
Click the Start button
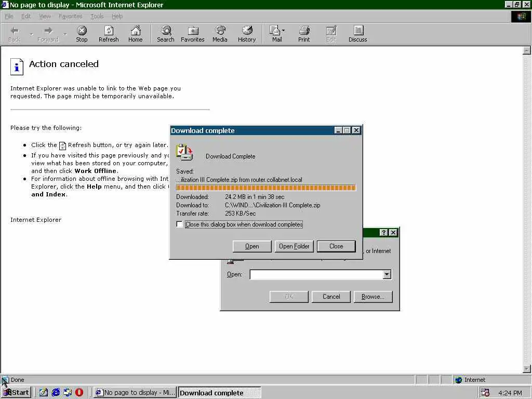[16, 393]
